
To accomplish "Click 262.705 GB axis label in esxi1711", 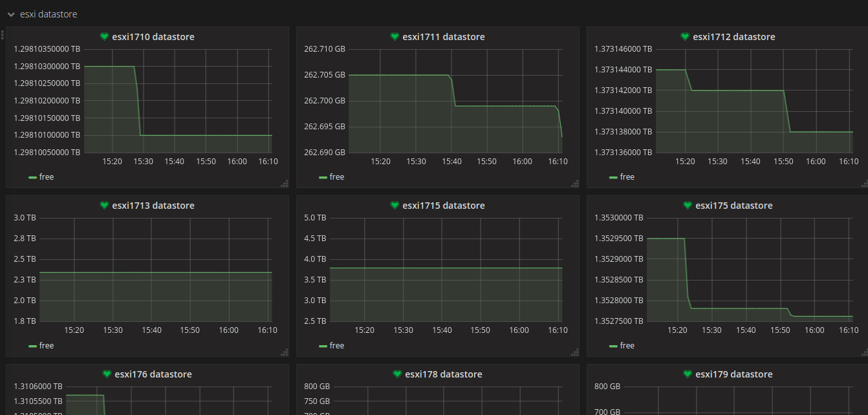I will pos(325,74).
